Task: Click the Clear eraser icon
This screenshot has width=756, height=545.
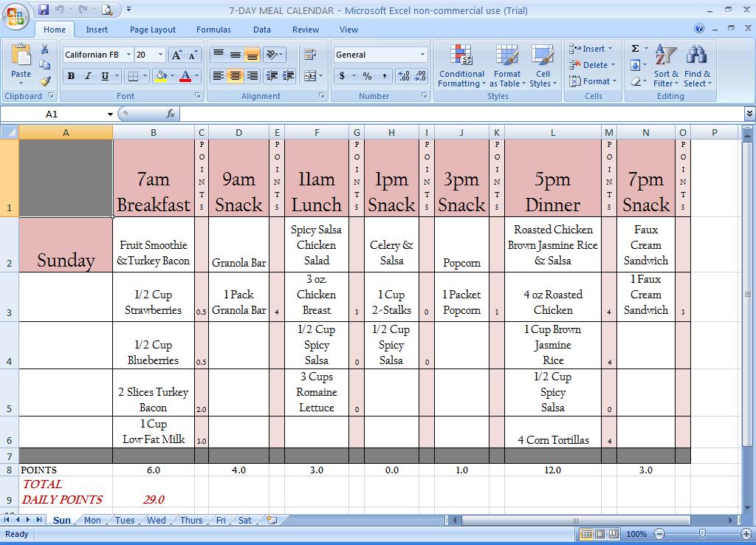Action: (x=636, y=81)
